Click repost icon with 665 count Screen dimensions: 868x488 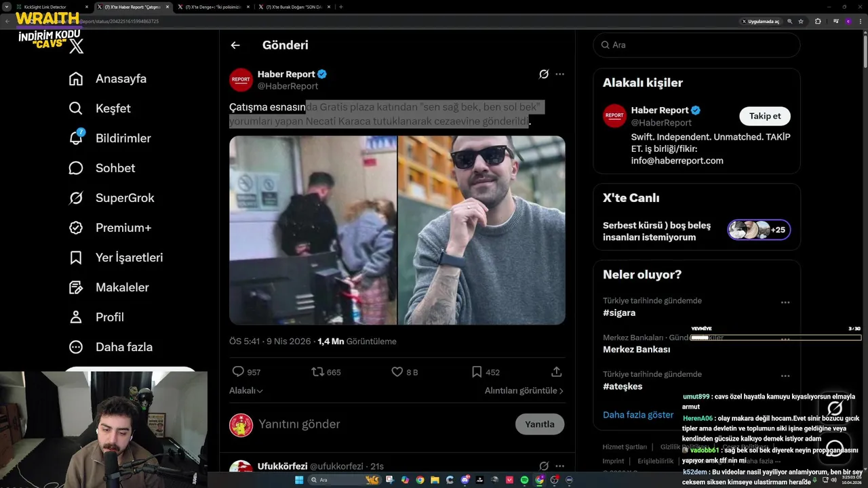[317, 371]
